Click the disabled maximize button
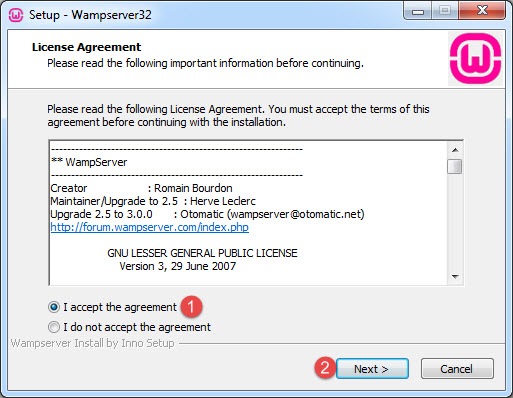513x398 pixels. click(445, 11)
